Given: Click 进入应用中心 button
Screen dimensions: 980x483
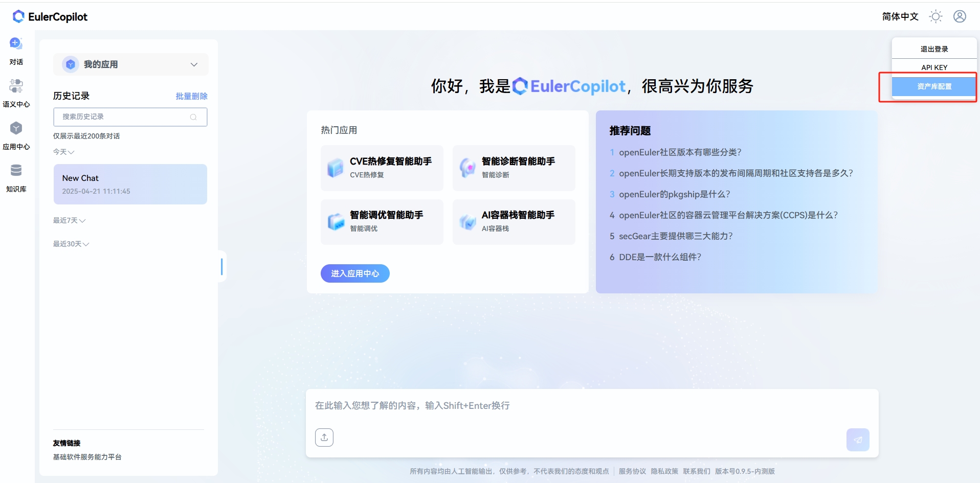Looking at the screenshot, I should click(355, 273).
